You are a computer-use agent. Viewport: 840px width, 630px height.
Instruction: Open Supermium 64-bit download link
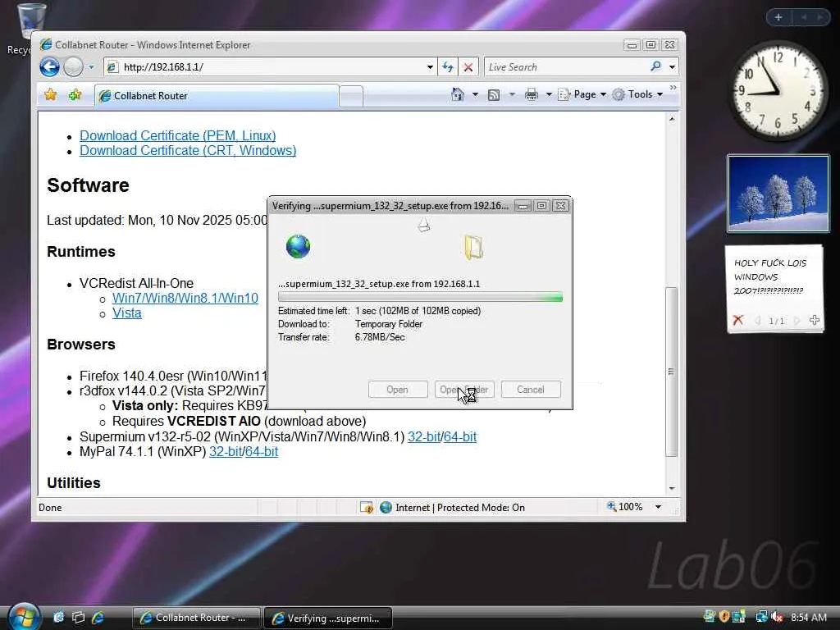[x=460, y=436]
